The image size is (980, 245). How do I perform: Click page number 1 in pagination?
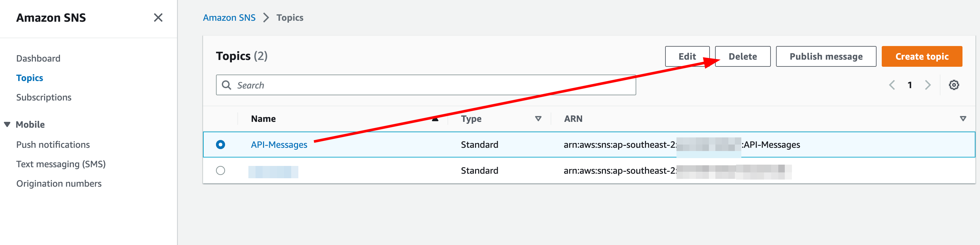[910, 85]
